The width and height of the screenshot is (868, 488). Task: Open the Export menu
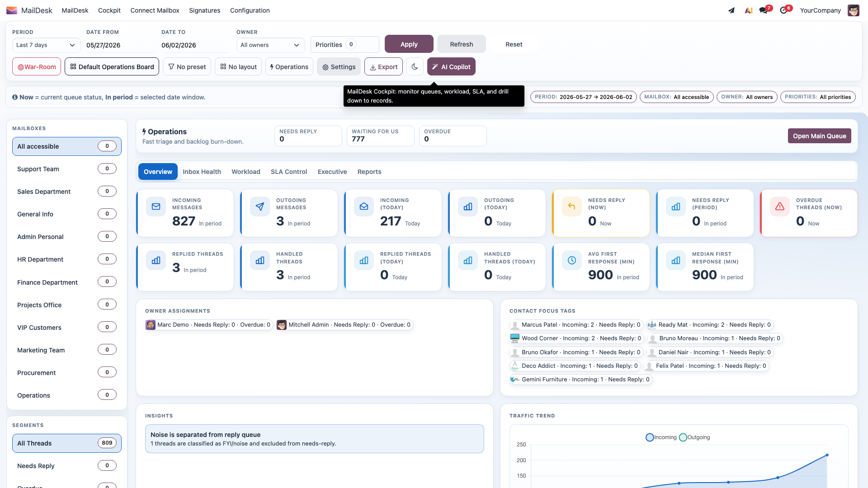tap(383, 66)
